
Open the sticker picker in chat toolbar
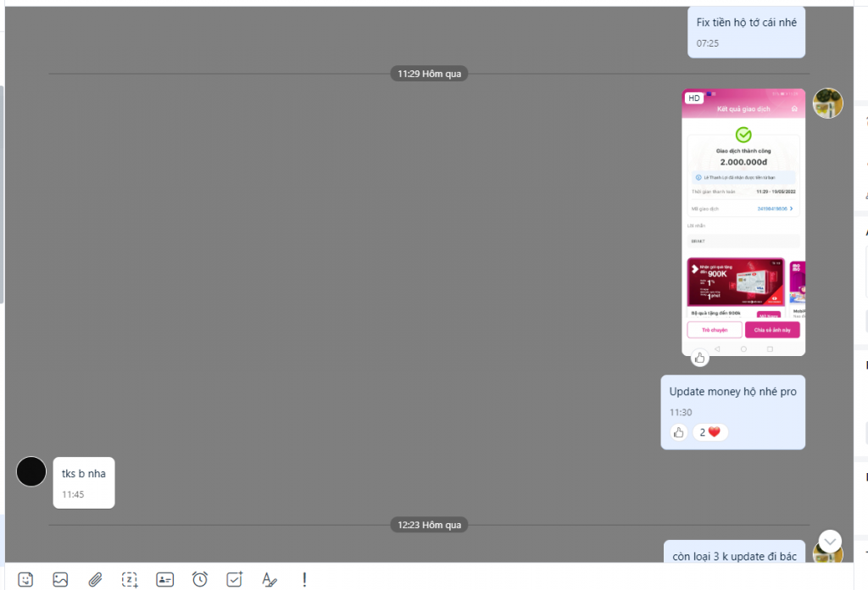pyautogui.click(x=26, y=580)
